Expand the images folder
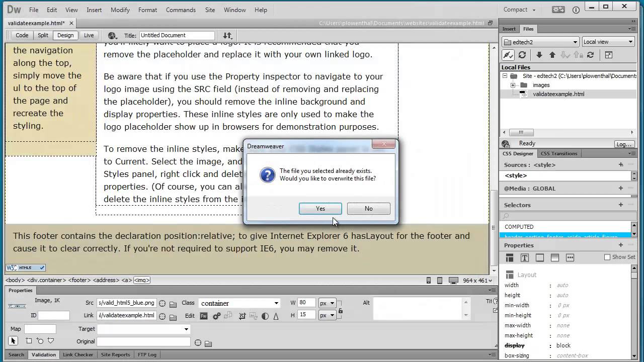The image size is (644, 362). [x=513, y=85]
